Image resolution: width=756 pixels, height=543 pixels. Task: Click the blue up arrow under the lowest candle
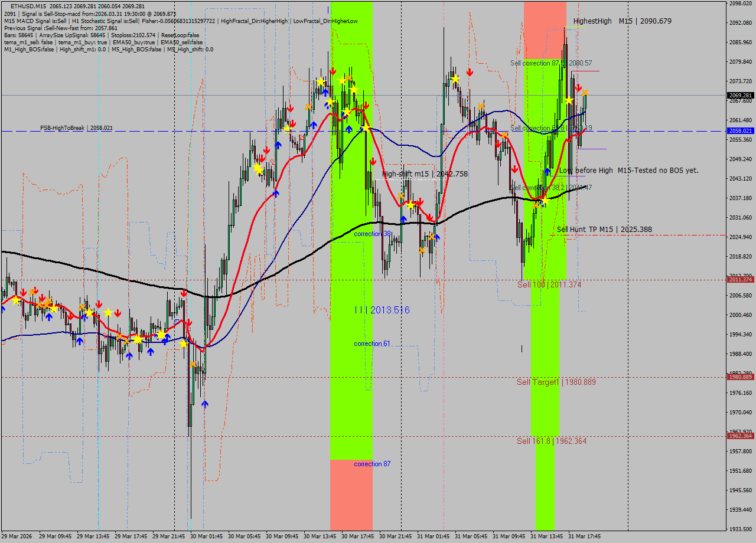(x=204, y=404)
